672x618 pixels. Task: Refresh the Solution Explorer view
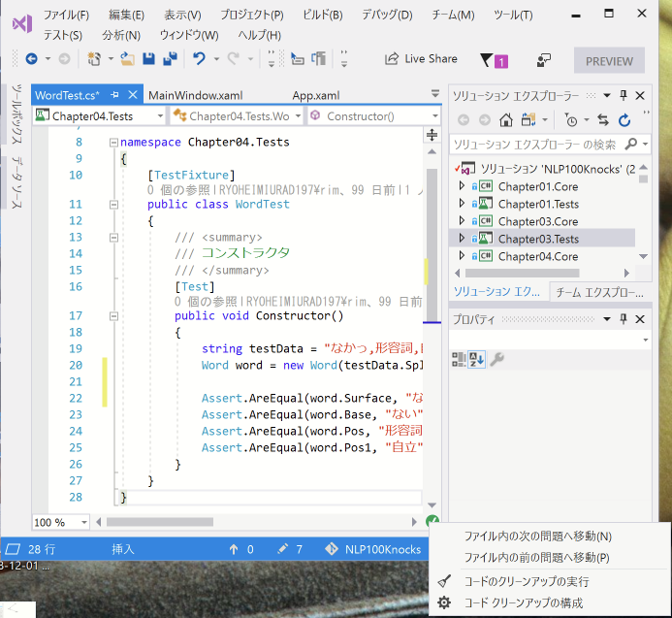tap(624, 120)
